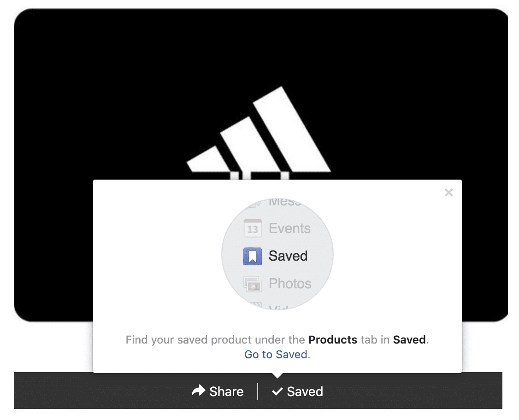The image size is (519, 420).
Task: Click the bold Products text
Action: click(x=333, y=339)
